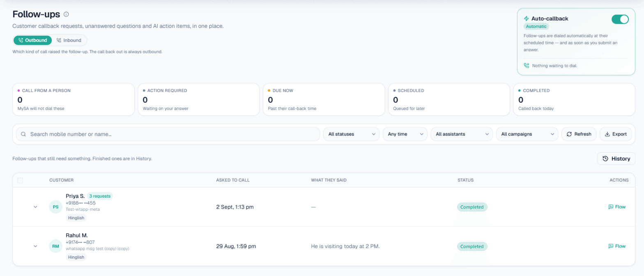Tick the select-all checkbox in table header
644x276 pixels.
[x=21, y=180]
